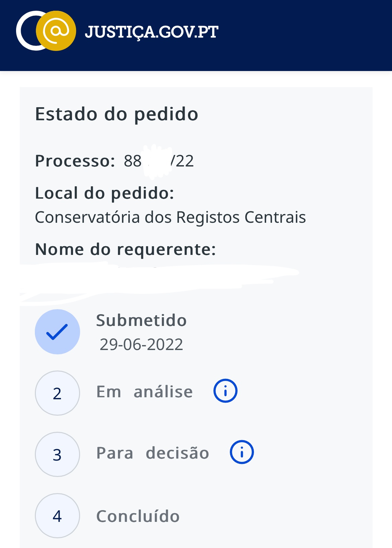Click the Para decisão step label

click(x=152, y=453)
